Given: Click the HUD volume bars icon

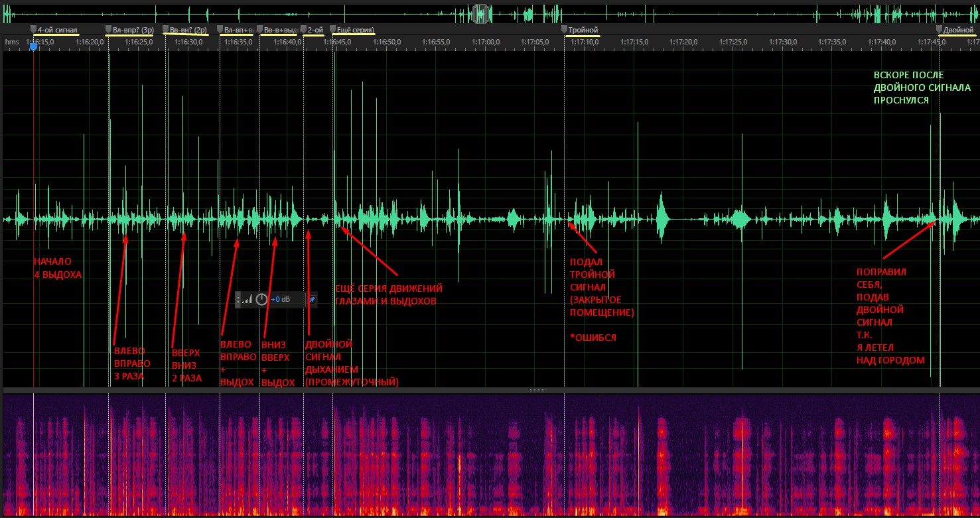Looking at the screenshot, I should [247, 300].
